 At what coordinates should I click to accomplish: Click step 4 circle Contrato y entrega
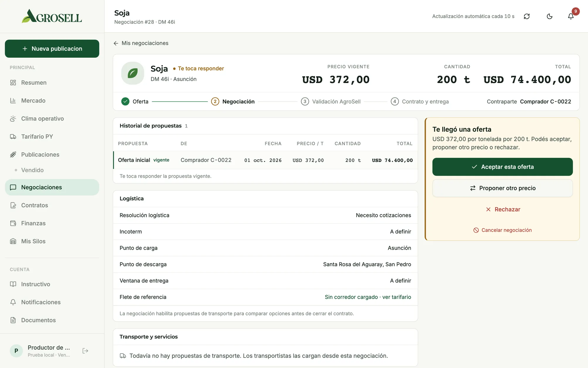click(395, 102)
